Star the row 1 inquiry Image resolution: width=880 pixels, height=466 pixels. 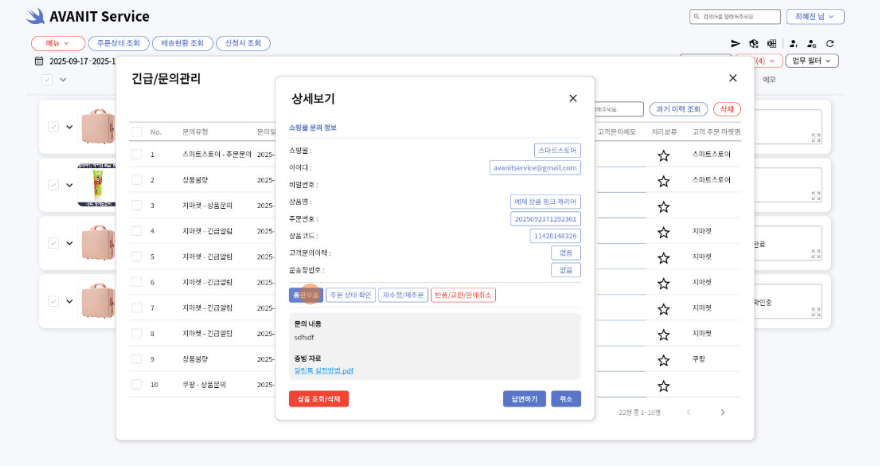click(663, 155)
